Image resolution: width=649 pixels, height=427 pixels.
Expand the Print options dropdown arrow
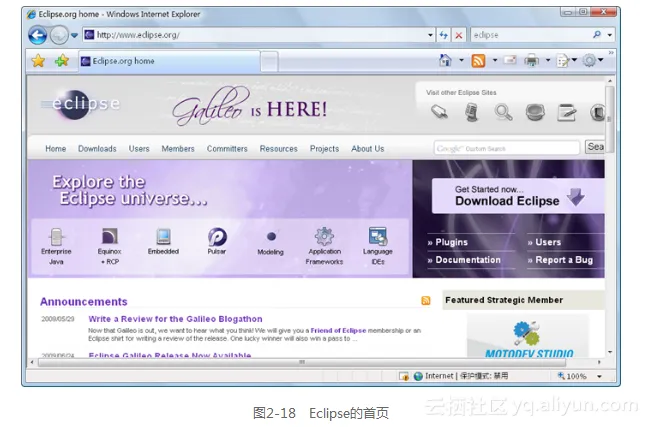point(548,60)
